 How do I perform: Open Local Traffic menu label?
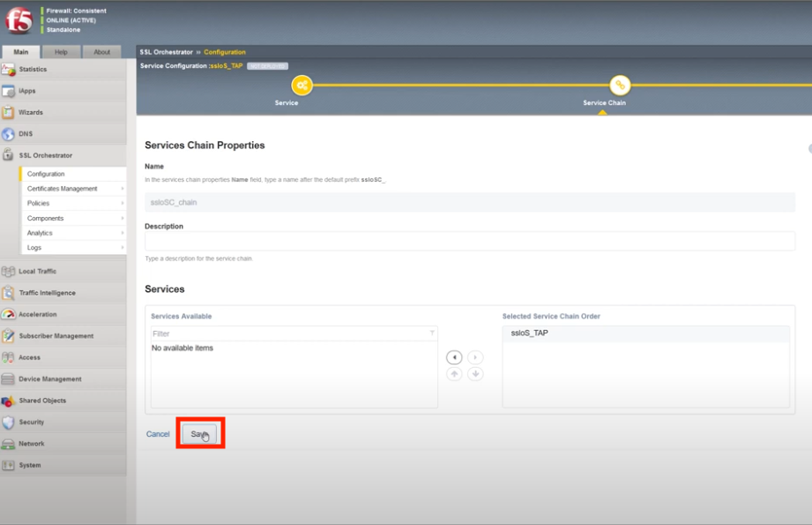(x=37, y=271)
